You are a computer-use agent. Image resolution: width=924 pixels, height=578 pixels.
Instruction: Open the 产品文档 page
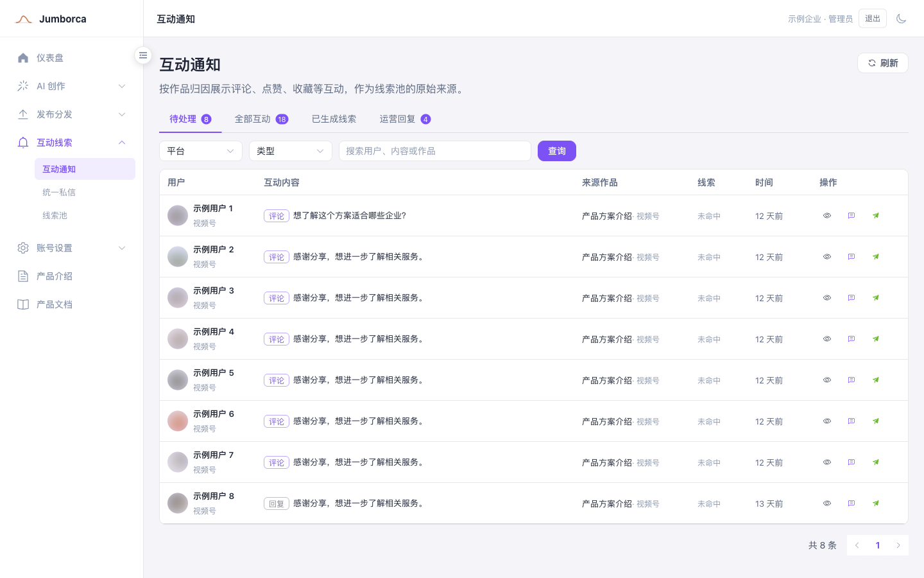click(72, 304)
